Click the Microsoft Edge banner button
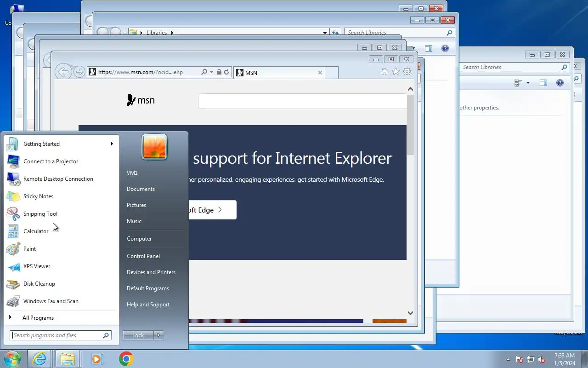Screen dimensions: 588x368 (x=212, y=210)
